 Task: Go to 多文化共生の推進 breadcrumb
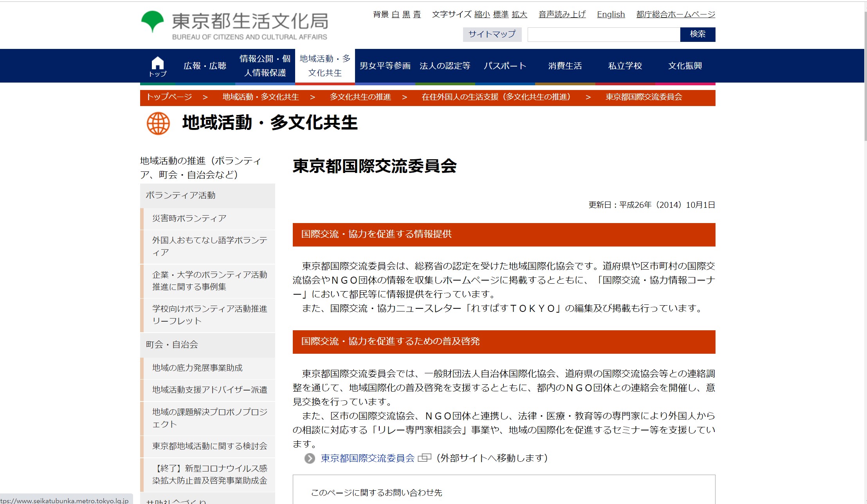(x=360, y=97)
